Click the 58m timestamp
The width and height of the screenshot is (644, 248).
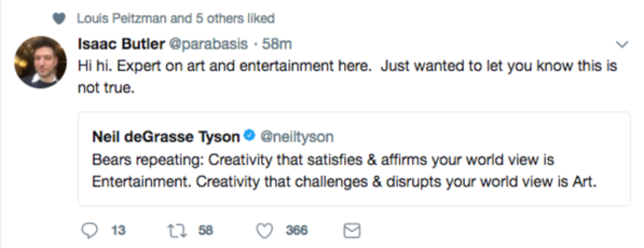pos(277,44)
